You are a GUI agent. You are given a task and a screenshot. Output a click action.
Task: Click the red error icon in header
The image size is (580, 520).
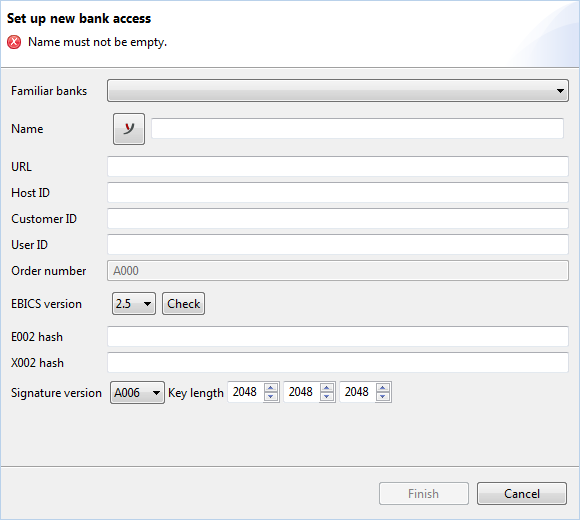point(14,42)
